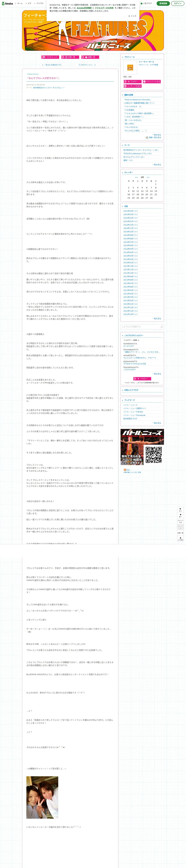Open the ブログトップ tab
This screenshot has height=868, width=186.
coord(50,57)
